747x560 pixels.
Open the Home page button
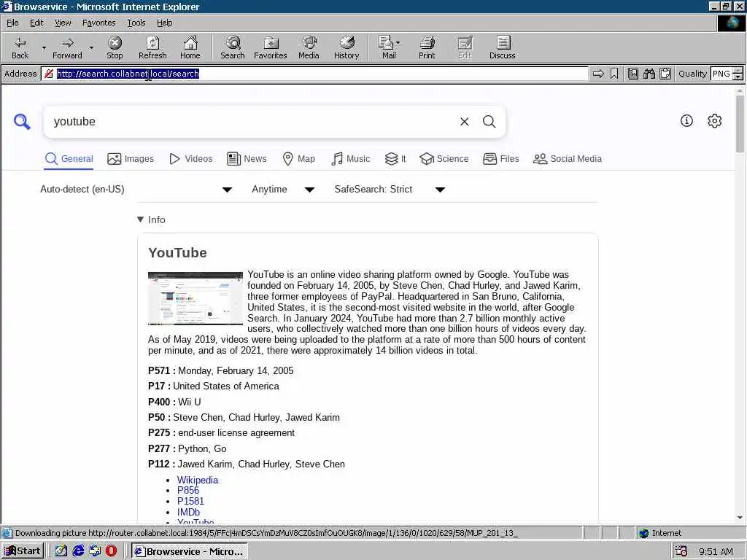tap(190, 47)
